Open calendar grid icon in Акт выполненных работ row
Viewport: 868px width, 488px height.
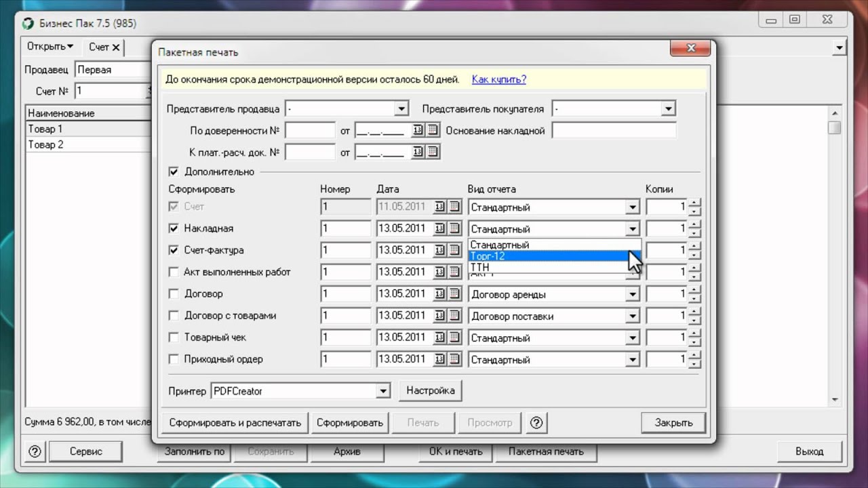[454, 272]
